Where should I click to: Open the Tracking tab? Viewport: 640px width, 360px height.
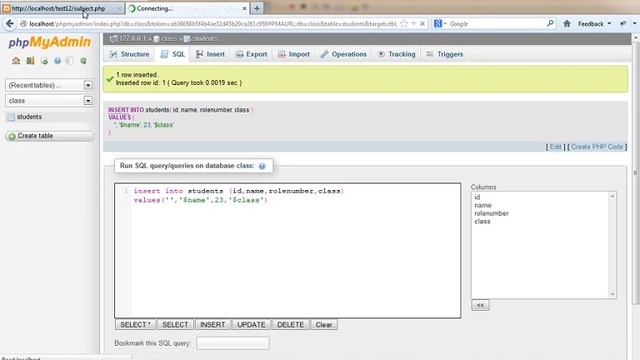coord(396,54)
